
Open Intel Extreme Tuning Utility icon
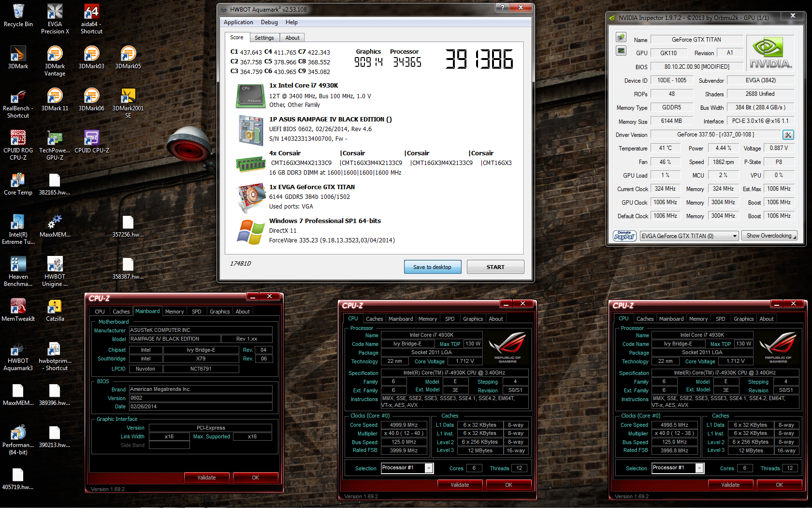coord(18,229)
